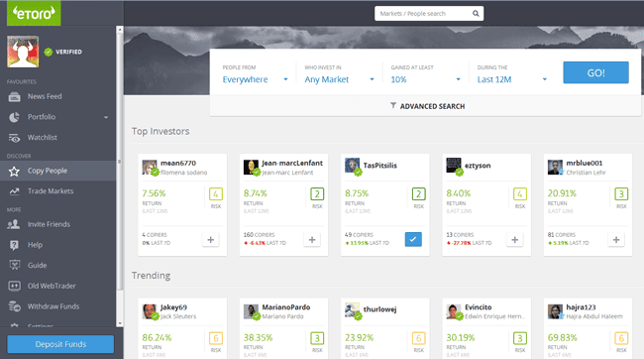Open thurlowej profile name link
Screen dimensions: 644x359
coord(379,309)
